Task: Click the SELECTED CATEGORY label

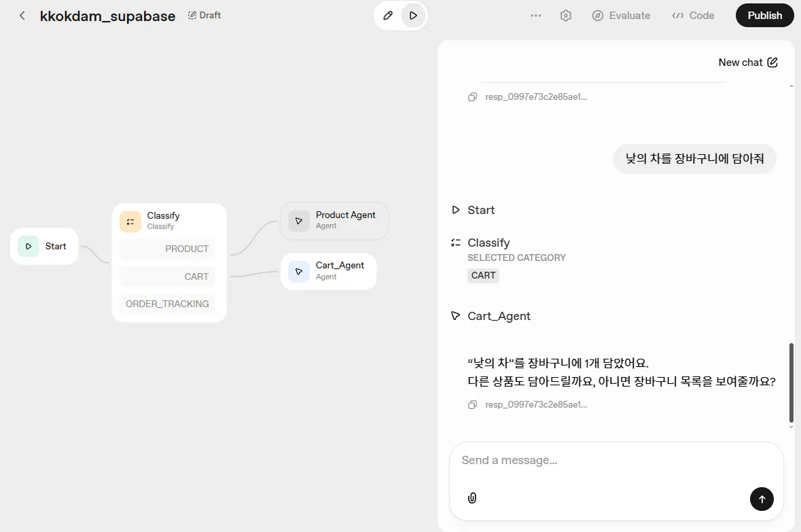Action: point(516,258)
